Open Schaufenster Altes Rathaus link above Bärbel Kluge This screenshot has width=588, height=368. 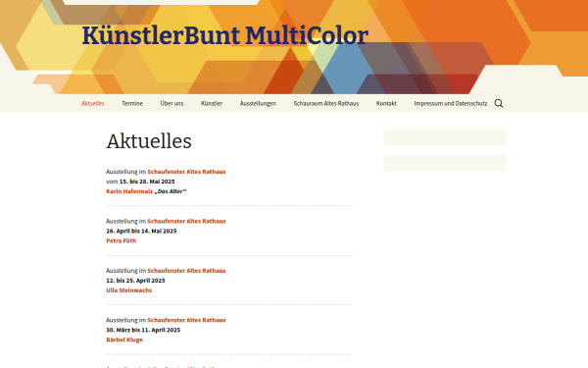186,320
